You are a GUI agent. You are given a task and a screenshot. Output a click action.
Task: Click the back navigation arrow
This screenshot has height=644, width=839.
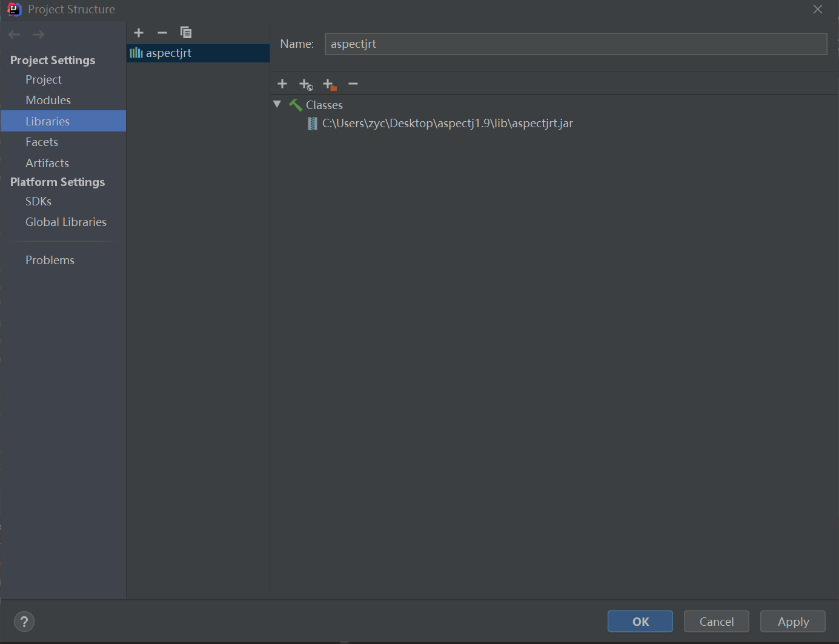click(x=15, y=35)
